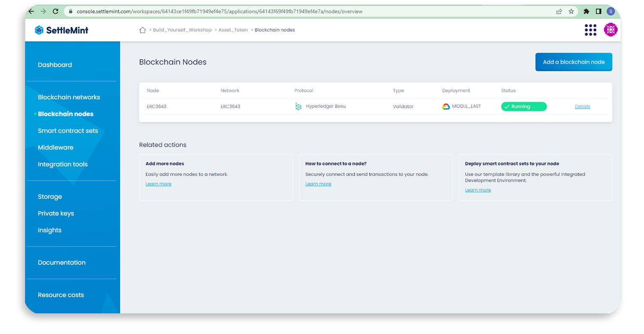The image size is (644, 334).
Task: Go back using browser back arrow
Action: pos(31,12)
